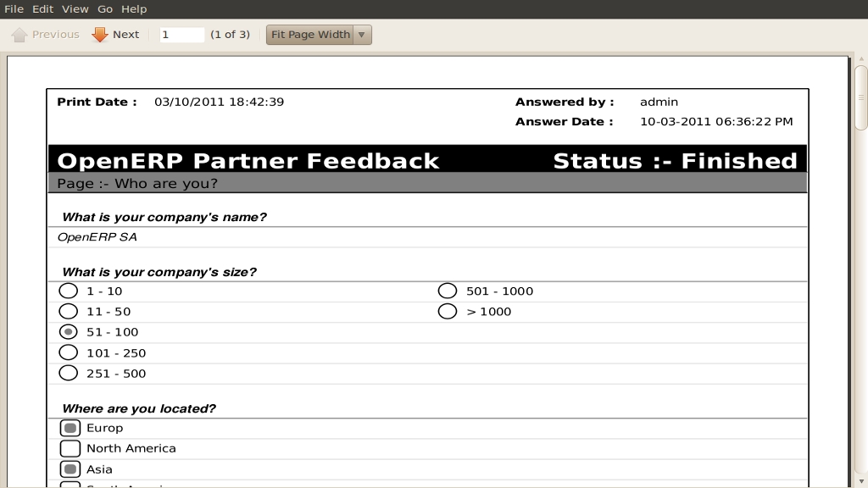
Task: Click the vertical scrollbar thumb
Action: pos(861,98)
